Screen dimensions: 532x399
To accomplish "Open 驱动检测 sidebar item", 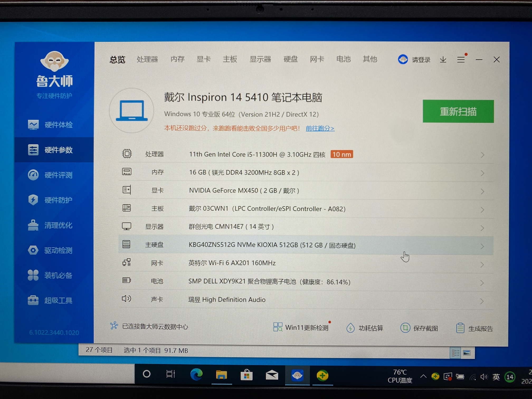I will point(58,250).
